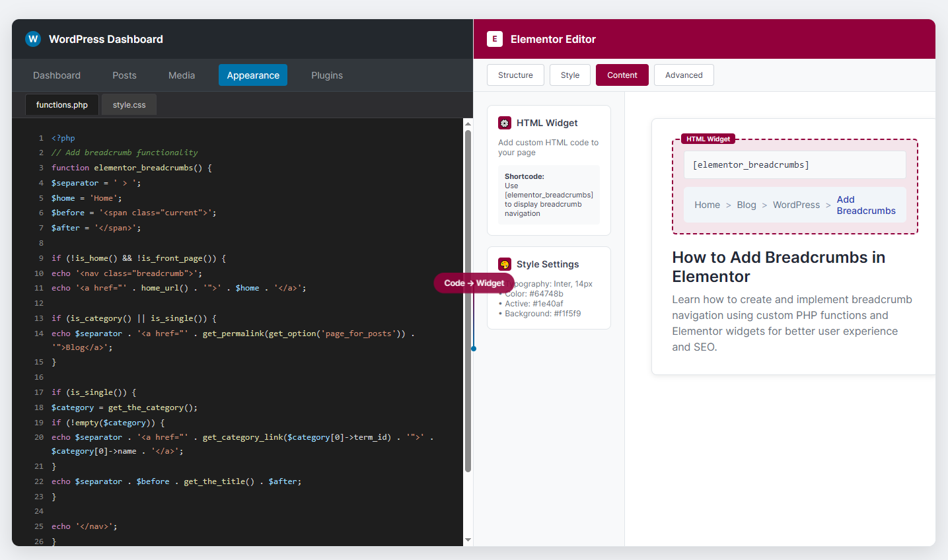Image resolution: width=948 pixels, height=560 pixels.
Task: Click the 'Background: #f1f5f9' setting line
Action: click(540, 314)
